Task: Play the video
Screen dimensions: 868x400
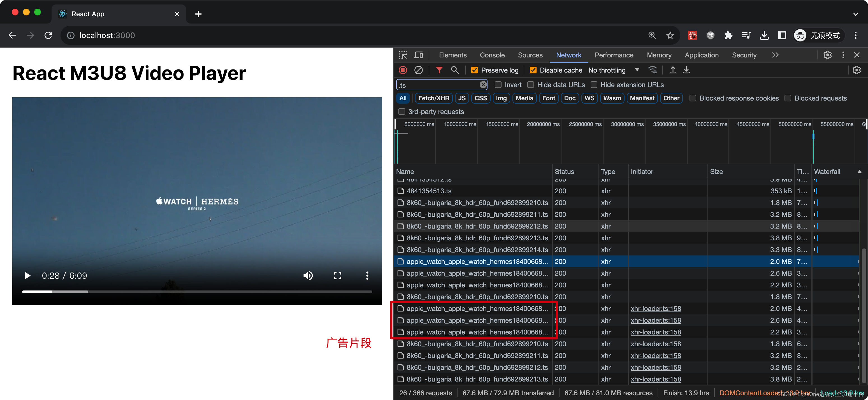Action: (28, 276)
